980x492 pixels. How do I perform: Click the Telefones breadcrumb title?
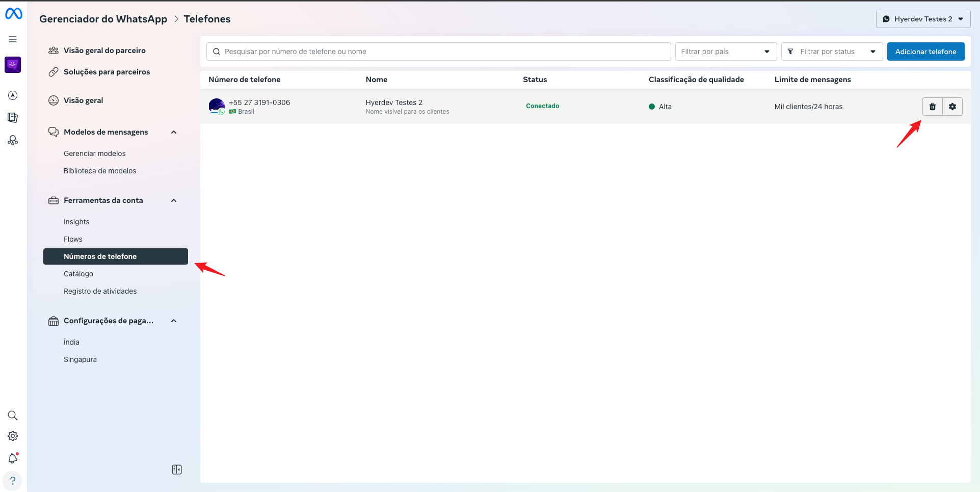207,19
